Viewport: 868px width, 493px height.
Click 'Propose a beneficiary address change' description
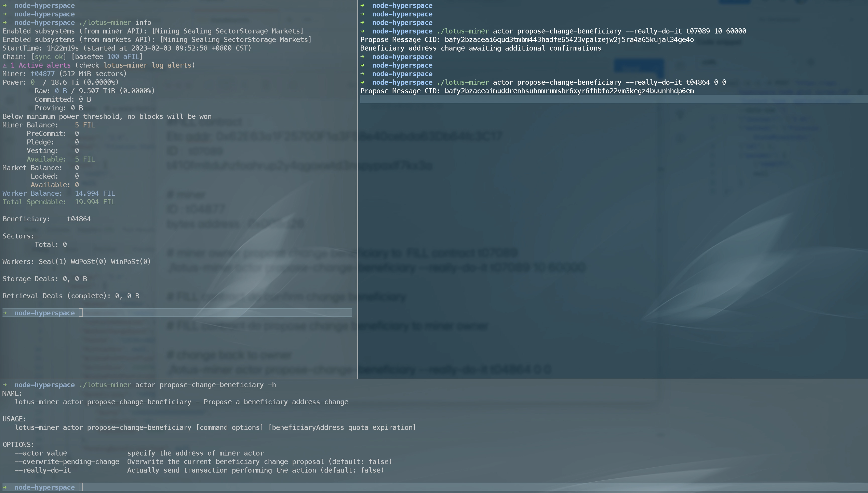[x=276, y=402]
